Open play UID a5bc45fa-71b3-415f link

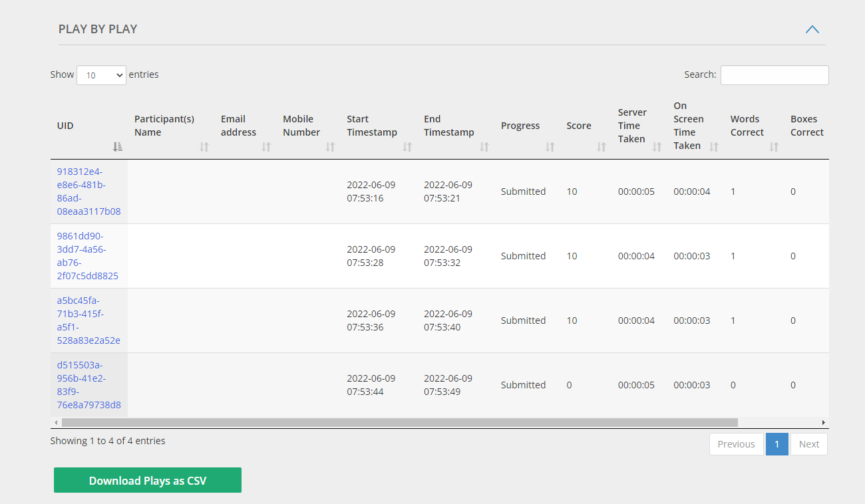pos(88,320)
